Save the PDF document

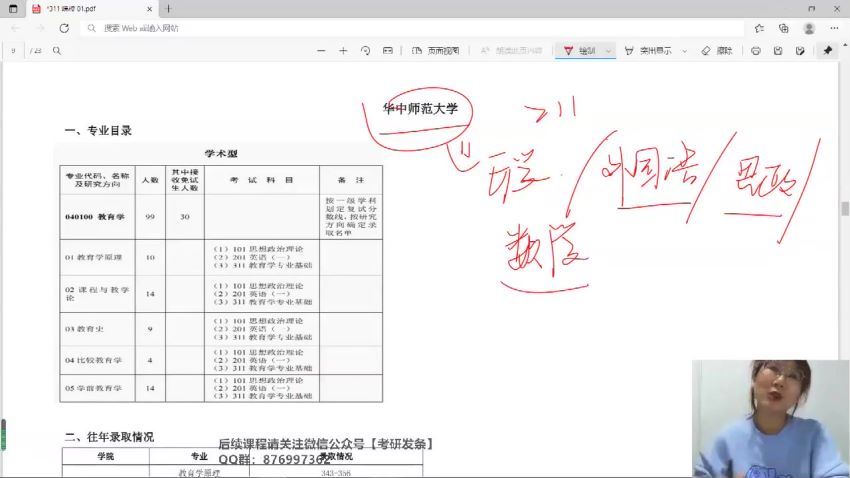778,50
